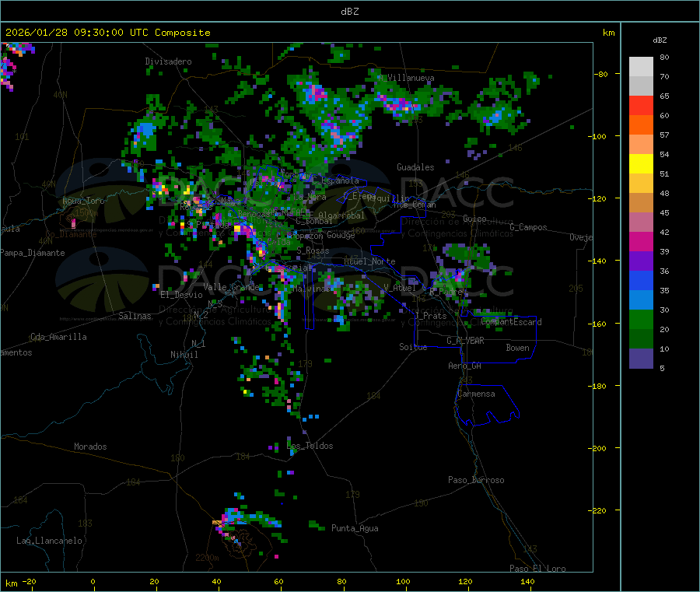Click the Aero_GA label
This screenshot has height=592, width=700.
(465, 366)
